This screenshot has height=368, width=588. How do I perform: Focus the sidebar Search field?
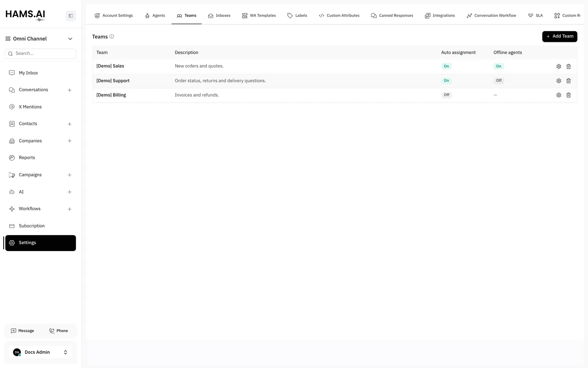click(x=40, y=54)
